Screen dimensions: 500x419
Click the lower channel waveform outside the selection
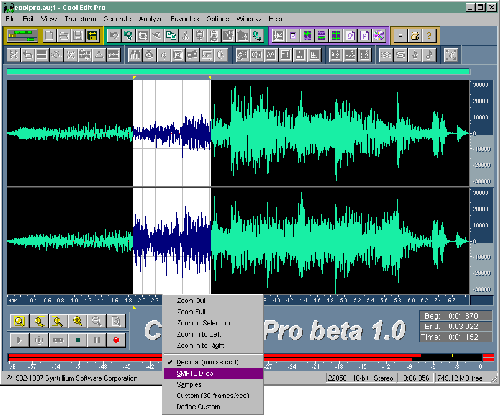coord(340,241)
